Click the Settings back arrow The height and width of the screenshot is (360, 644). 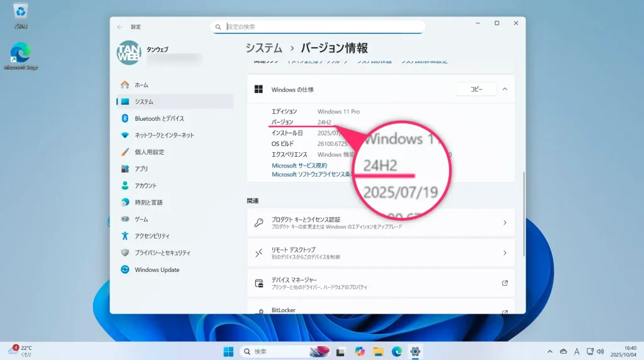coord(119,27)
